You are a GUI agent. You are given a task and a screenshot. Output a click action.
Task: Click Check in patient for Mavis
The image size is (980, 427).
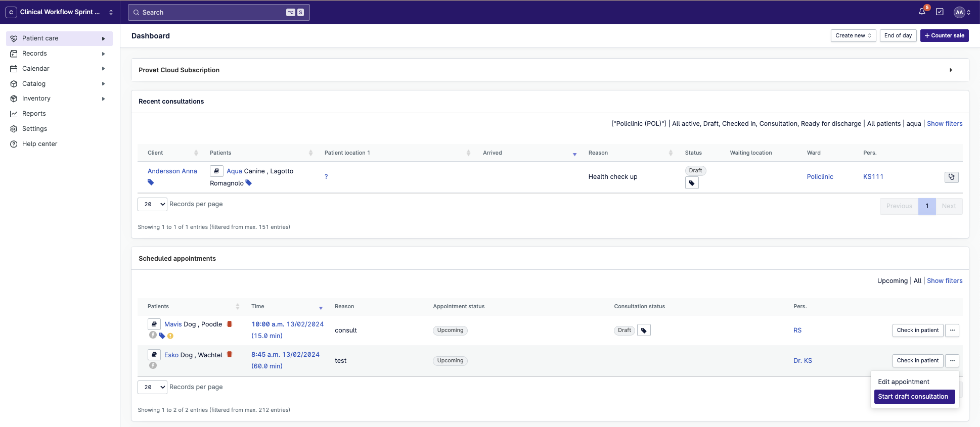tap(917, 330)
